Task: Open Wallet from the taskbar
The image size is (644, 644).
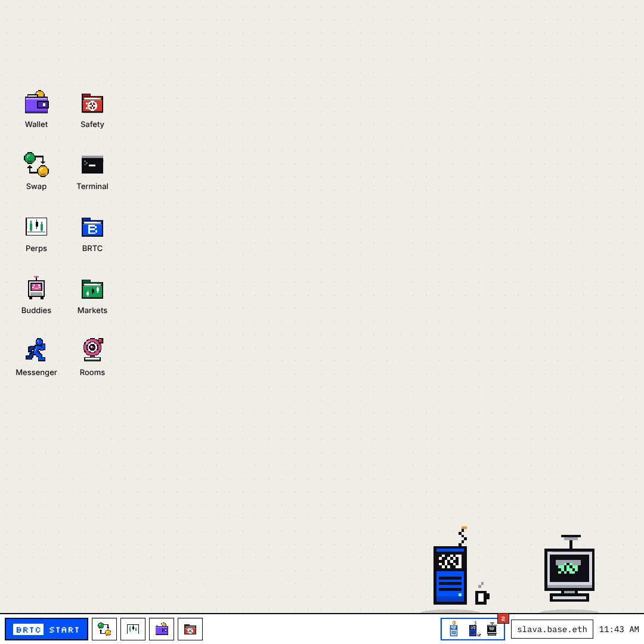Action: 162,629
